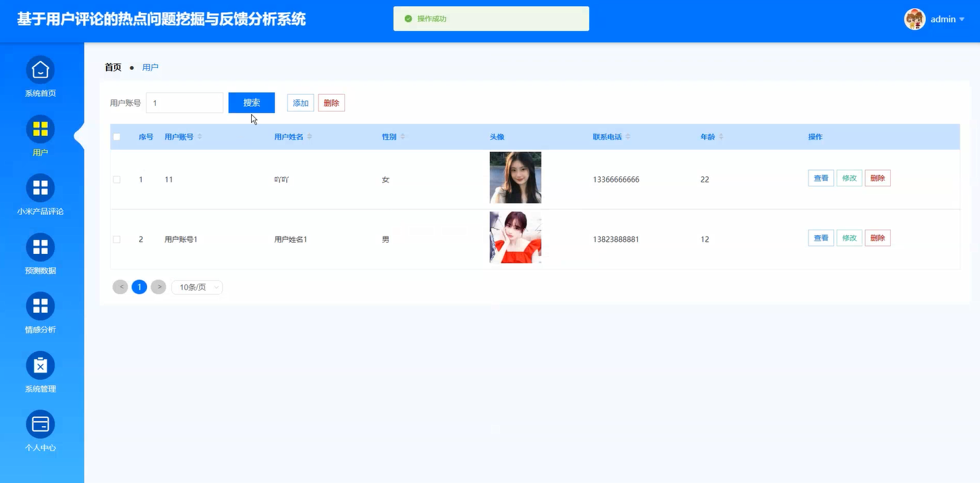Select the checkbox for user 11
Screen dimensions: 980x483
[116, 179]
